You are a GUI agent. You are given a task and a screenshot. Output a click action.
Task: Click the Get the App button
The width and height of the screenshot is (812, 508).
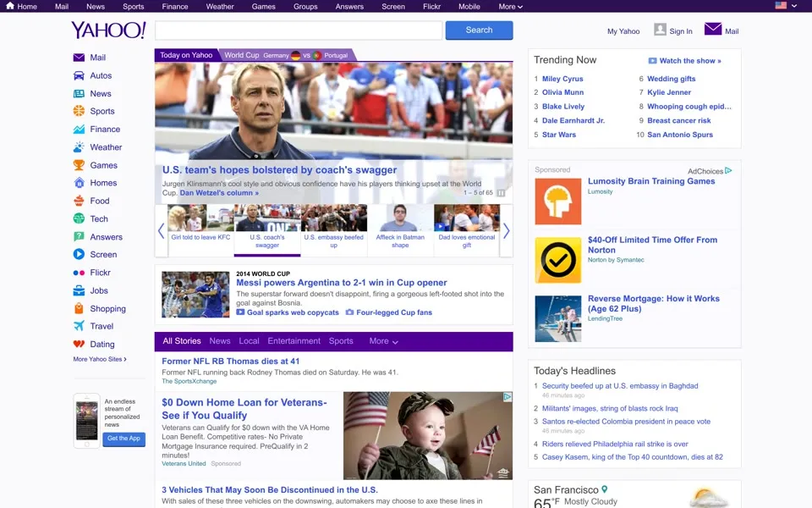pos(123,439)
